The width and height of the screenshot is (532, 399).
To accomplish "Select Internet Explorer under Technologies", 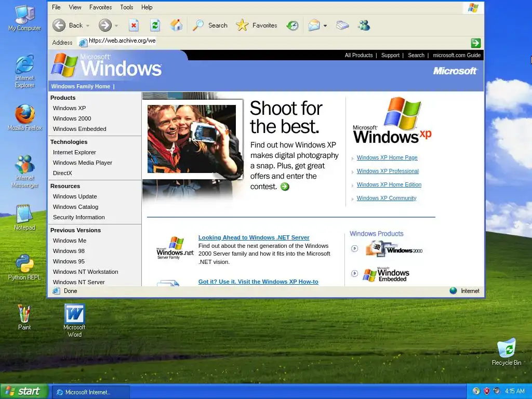I will (74, 152).
